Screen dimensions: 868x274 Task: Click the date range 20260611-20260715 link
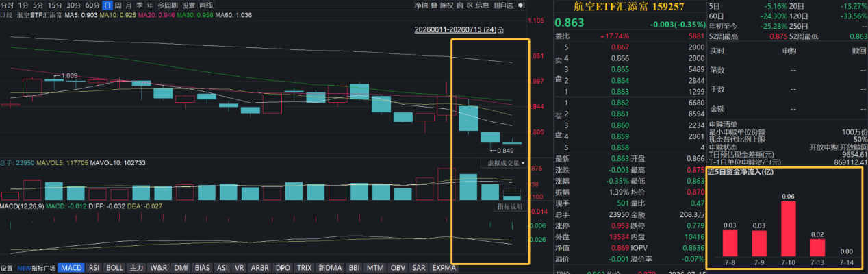455,30
